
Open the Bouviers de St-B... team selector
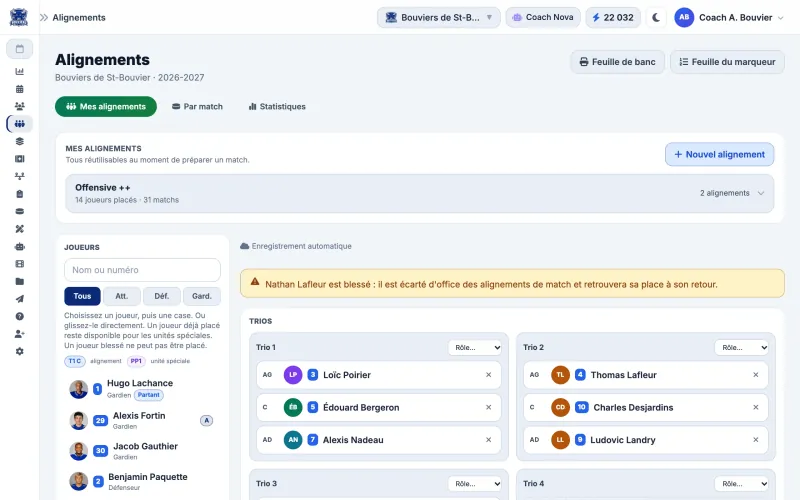(438, 17)
